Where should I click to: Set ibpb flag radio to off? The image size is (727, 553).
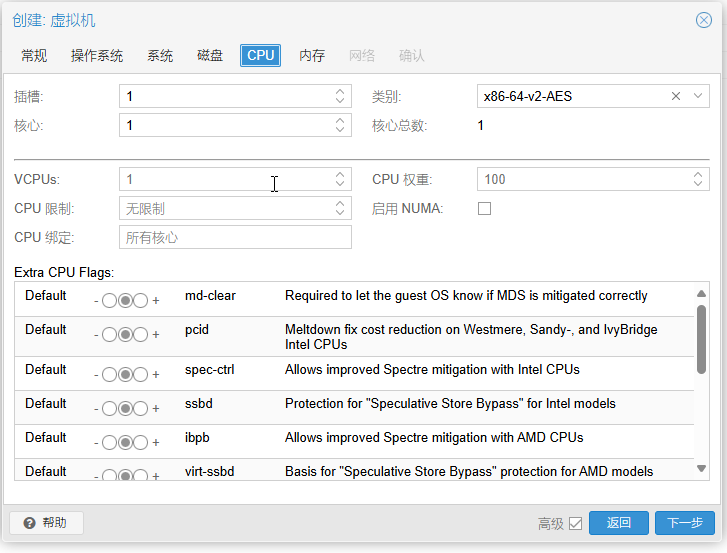(x=109, y=442)
